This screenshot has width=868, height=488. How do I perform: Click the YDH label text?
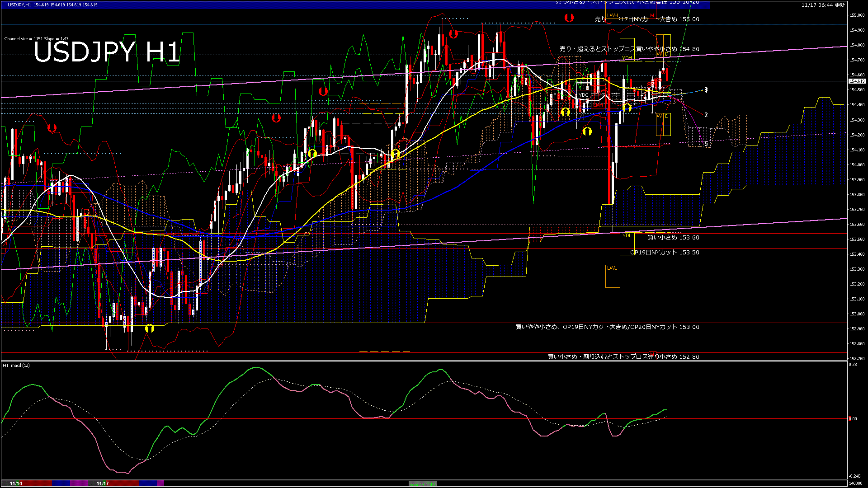[x=627, y=58]
